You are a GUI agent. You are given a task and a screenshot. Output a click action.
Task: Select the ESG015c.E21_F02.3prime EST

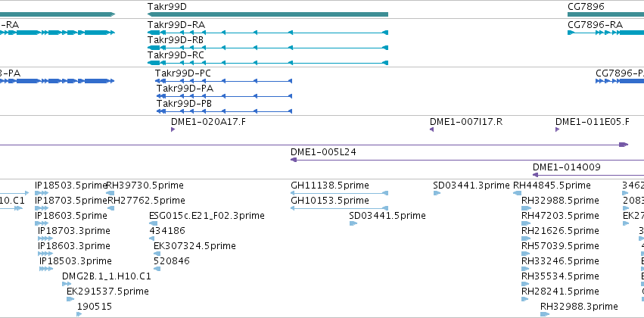[x=153, y=223]
